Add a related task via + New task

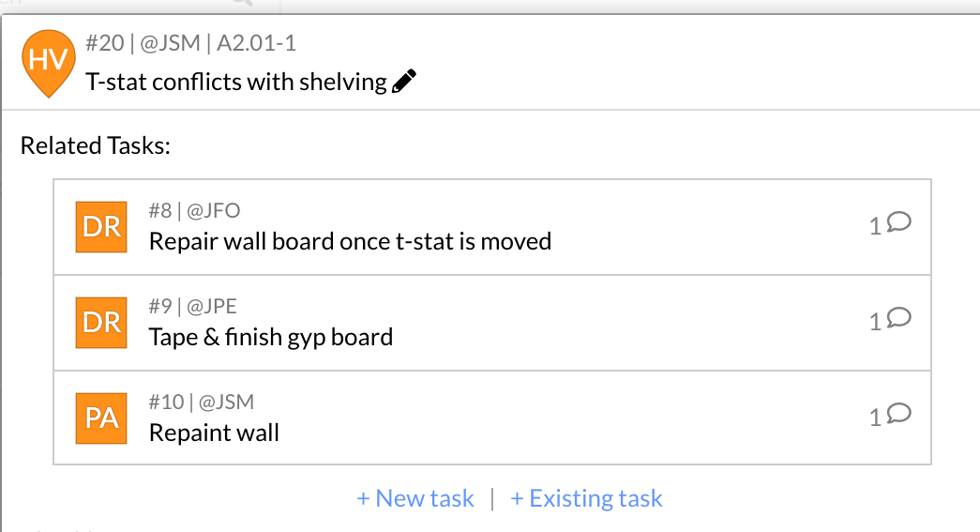(415, 498)
